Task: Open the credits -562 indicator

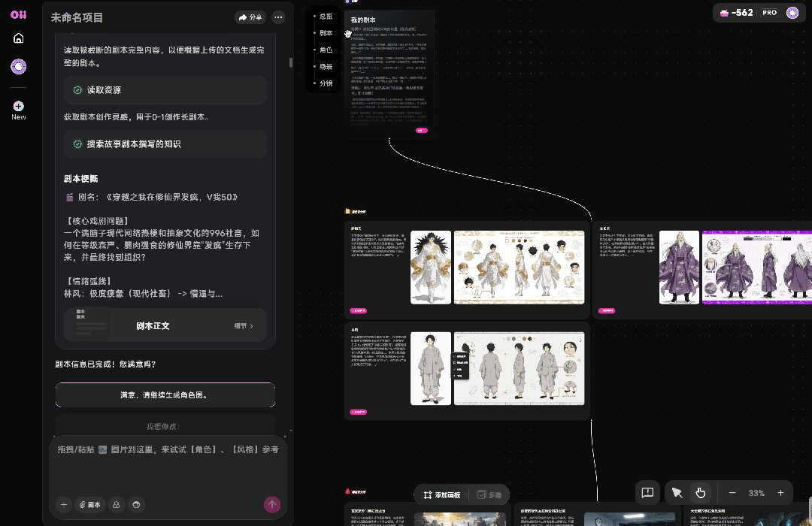Action: point(737,13)
